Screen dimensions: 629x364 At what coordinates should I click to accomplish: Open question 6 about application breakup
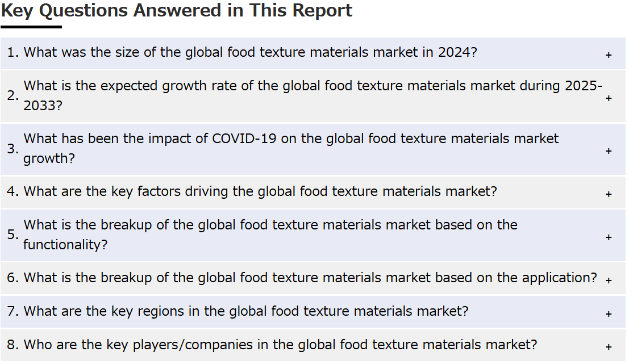(313, 278)
